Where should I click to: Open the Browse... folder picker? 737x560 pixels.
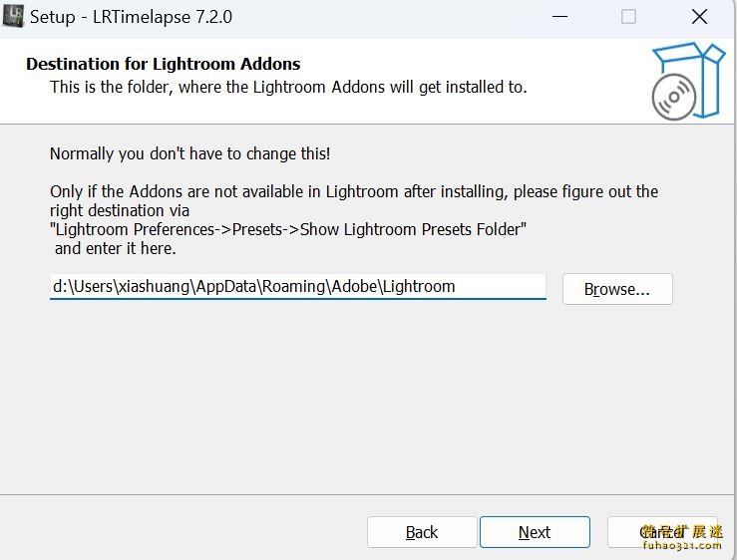(617, 289)
